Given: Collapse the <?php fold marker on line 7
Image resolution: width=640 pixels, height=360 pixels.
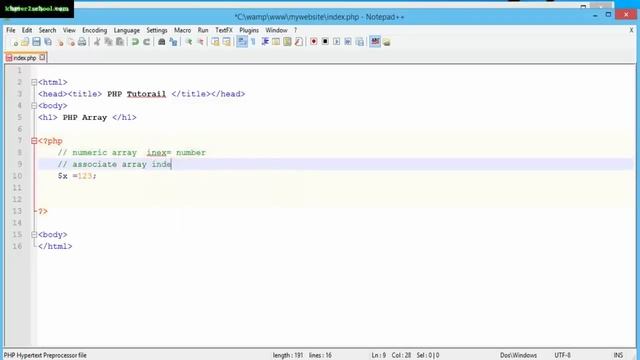Looking at the screenshot, I should coord(34,141).
